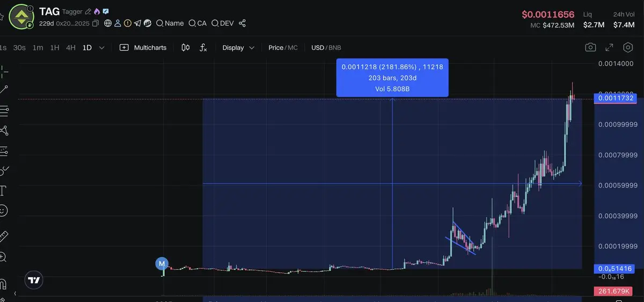Viewport: 644px width, 302px height.
Task: Switch chart to MC mode
Action: [292, 48]
